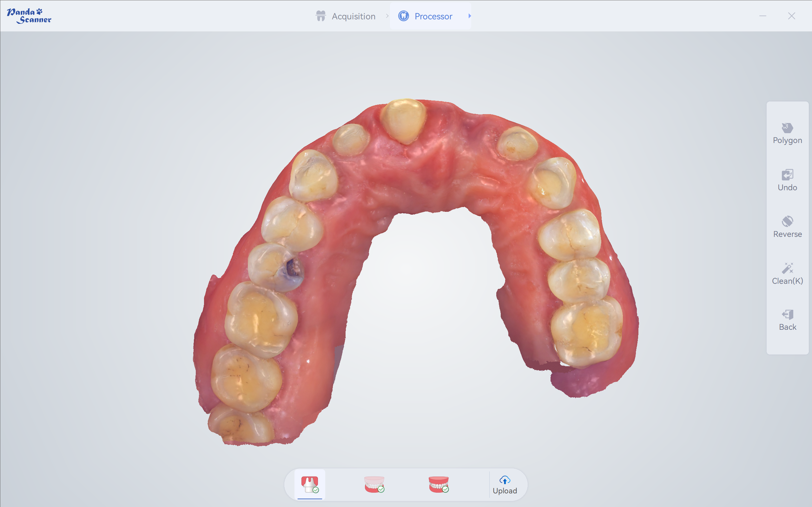Switch to the lower jaw scan icon
This screenshot has width=812, height=507.
coord(374,484)
